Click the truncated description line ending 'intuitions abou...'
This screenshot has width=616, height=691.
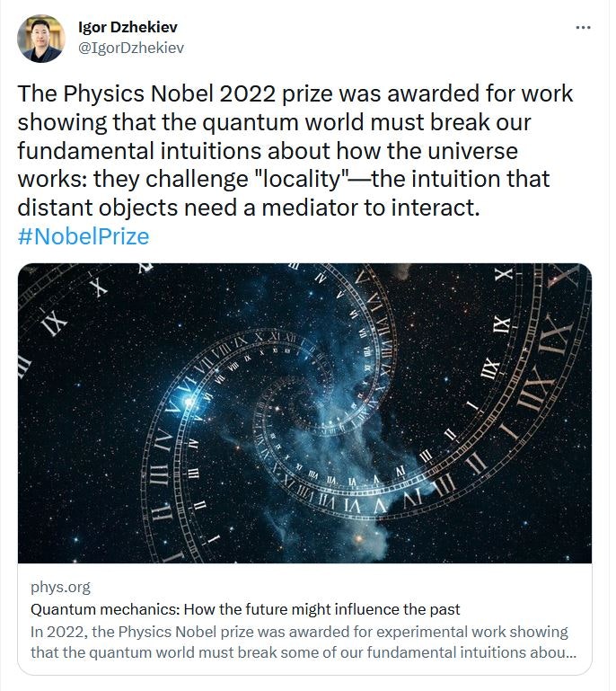pos(304,652)
